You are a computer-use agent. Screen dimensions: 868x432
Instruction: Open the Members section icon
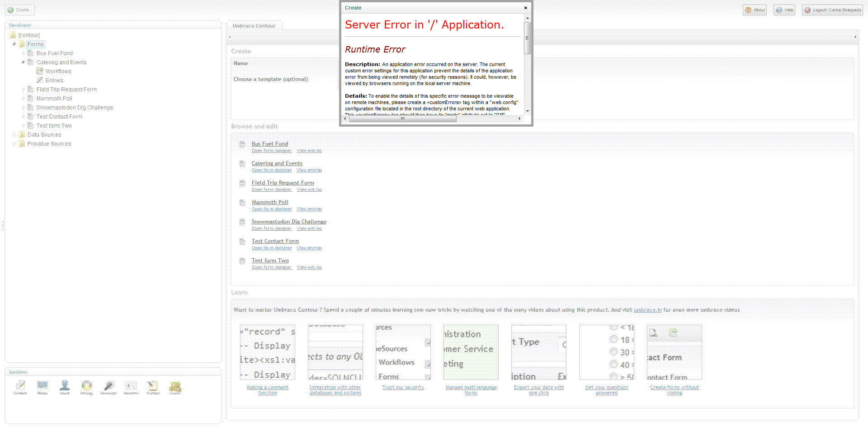click(131, 386)
